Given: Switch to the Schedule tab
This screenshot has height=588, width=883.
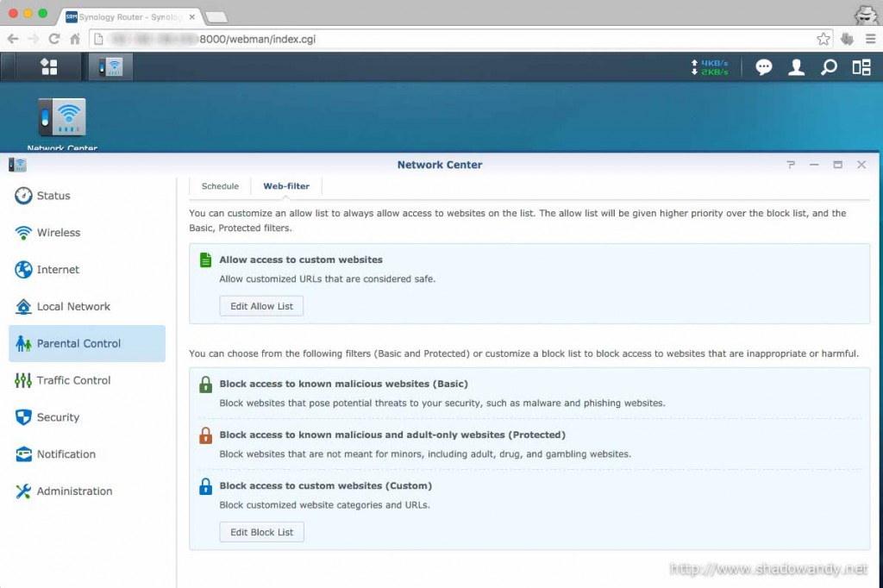Looking at the screenshot, I should 220,186.
